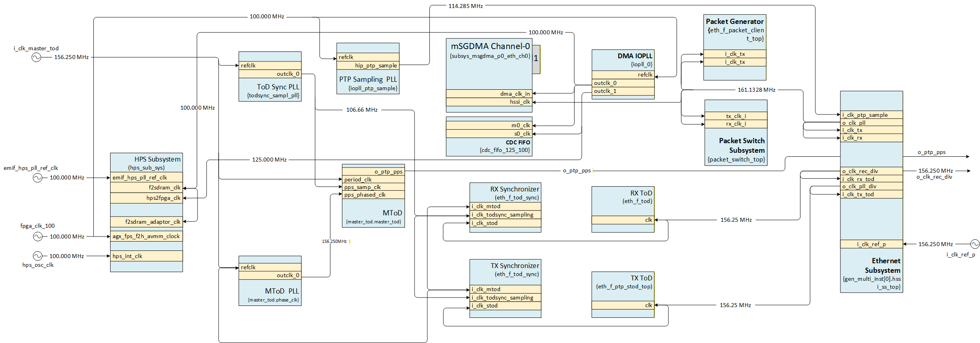Click the i_clk_master_tod oscillator symbol
The image size is (980, 343).
[36, 57]
